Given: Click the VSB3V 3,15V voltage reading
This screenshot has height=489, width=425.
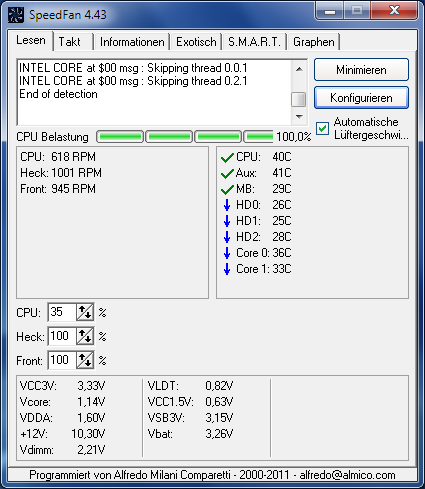Looking at the screenshot, I should 190,418.
